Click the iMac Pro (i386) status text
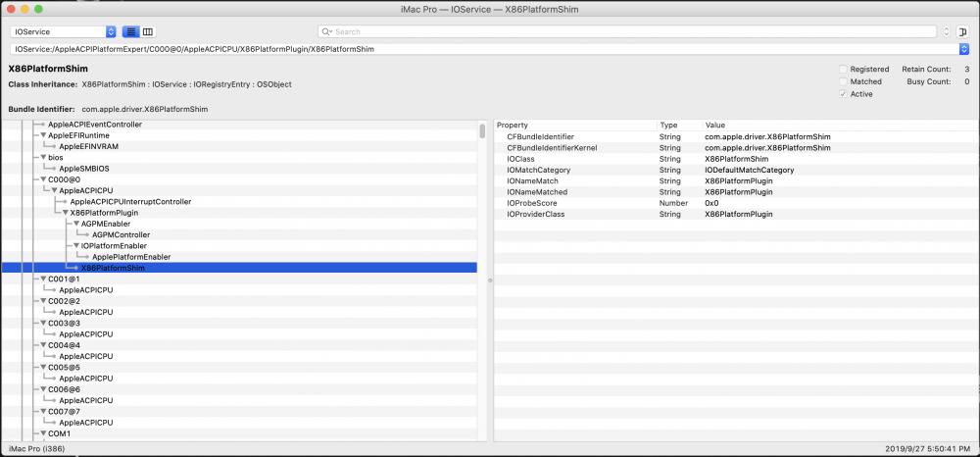Viewport: 980px width, 457px height. pyautogui.click(x=37, y=449)
